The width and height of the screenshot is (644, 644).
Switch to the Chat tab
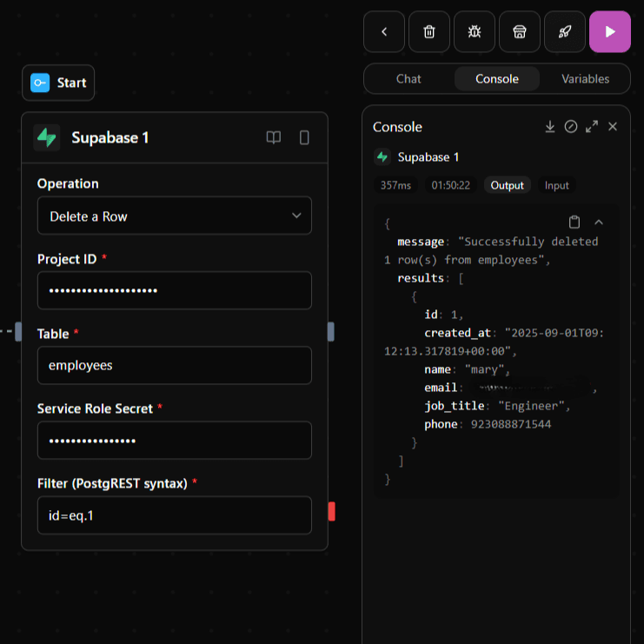coord(408,78)
